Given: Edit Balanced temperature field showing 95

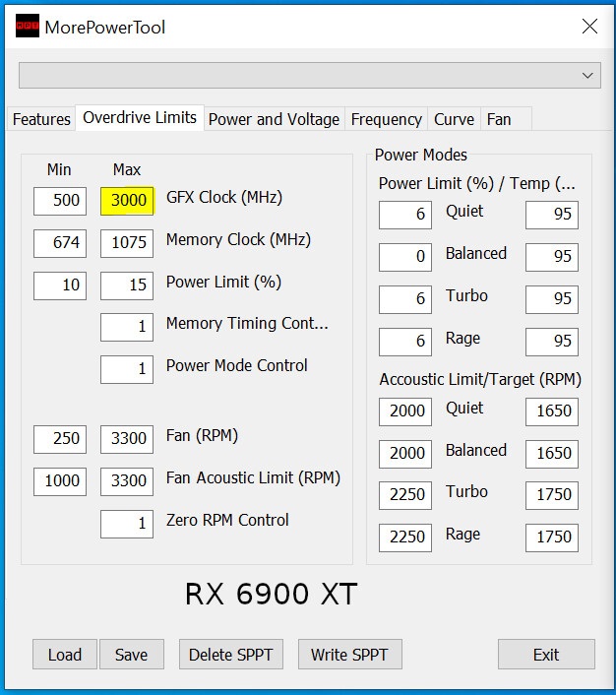Looking at the screenshot, I should click(x=552, y=257).
